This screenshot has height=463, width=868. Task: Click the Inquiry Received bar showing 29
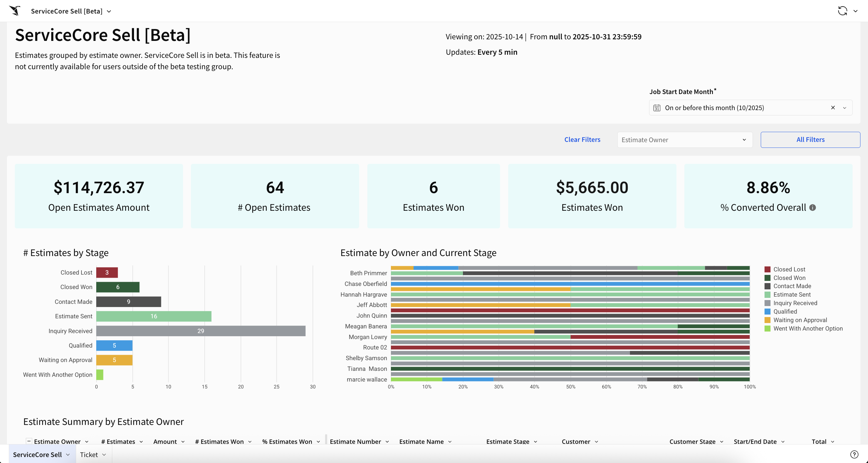pos(201,331)
